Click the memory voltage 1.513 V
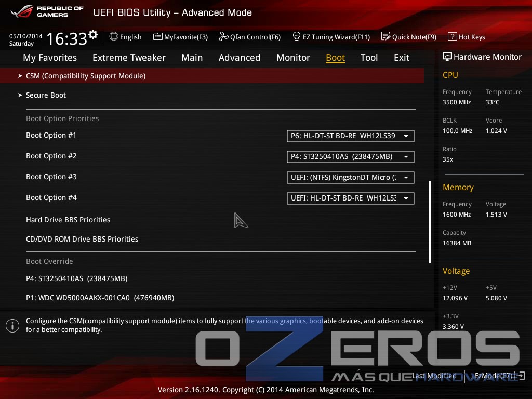Screen dimensions: 532x399 (496, 215)
